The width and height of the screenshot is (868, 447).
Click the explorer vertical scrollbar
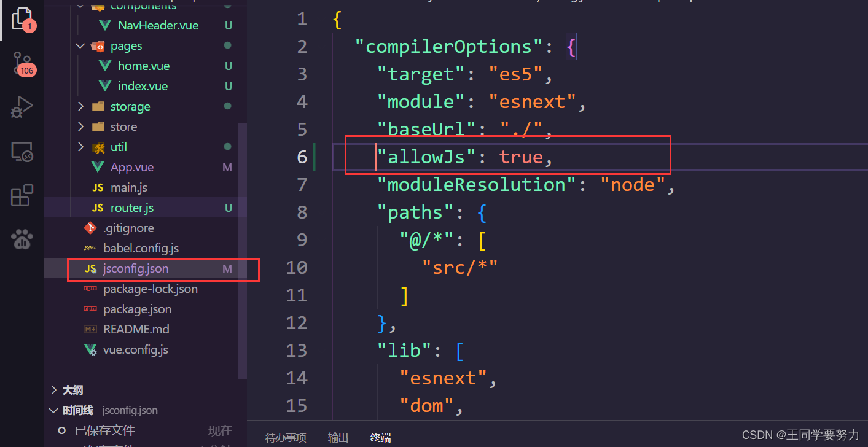[242, 251]
